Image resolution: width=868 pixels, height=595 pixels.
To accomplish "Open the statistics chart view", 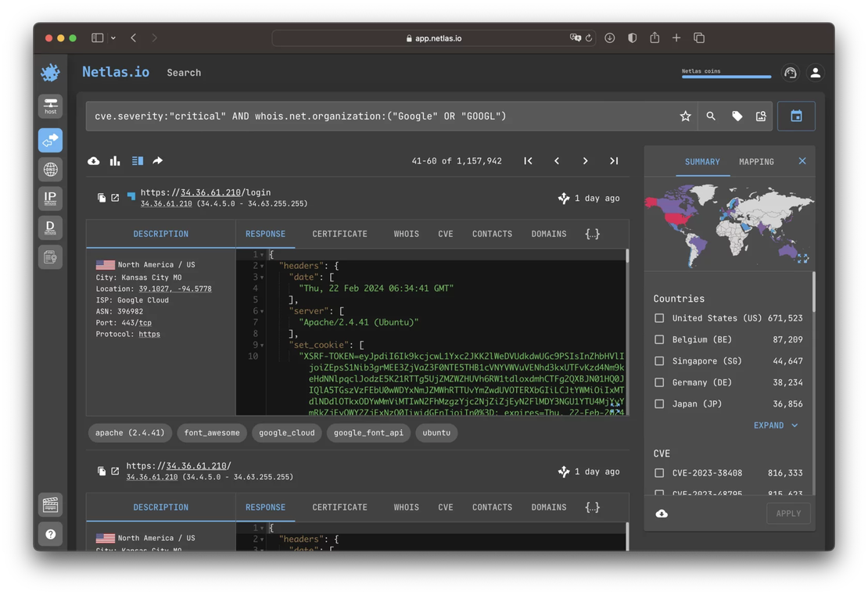I will pyautogui.click(x=115, y=160).
